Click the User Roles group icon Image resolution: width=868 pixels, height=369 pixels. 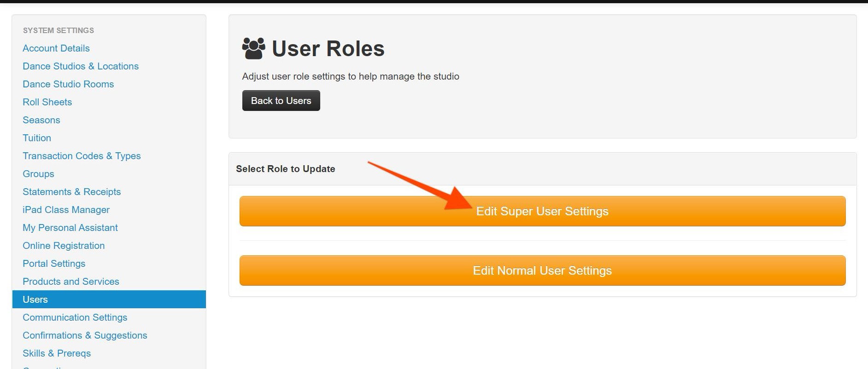point(253,48)
